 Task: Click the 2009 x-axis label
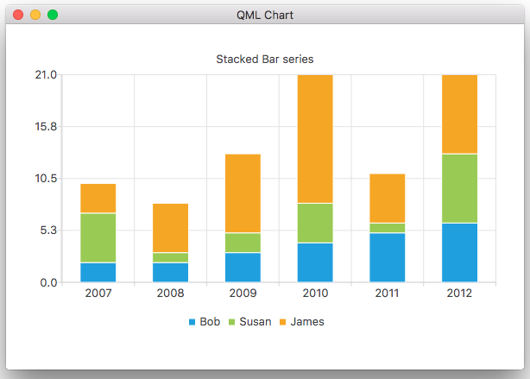click(x=243, y=293)
